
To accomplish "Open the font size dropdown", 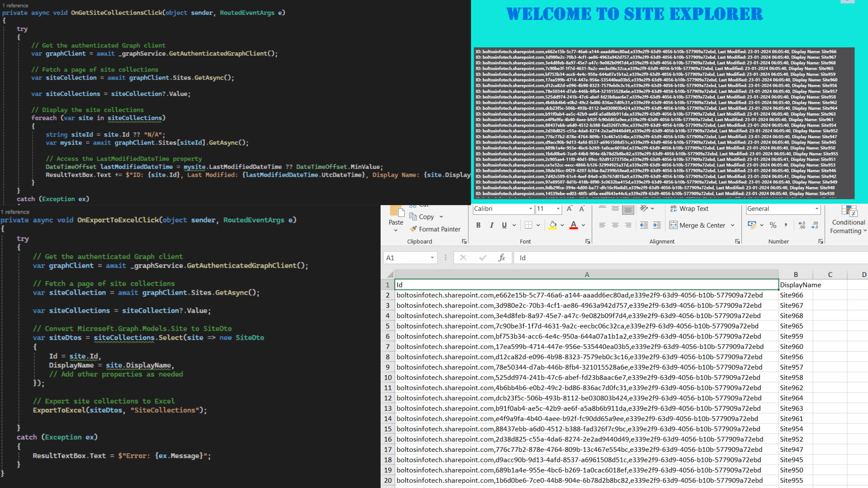I will [558, 209].
